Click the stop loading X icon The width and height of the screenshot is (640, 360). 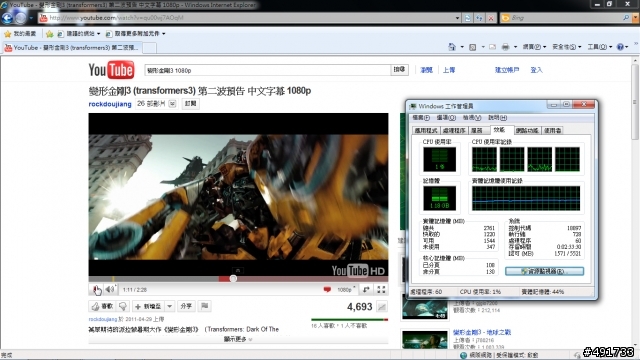(491, 18)
